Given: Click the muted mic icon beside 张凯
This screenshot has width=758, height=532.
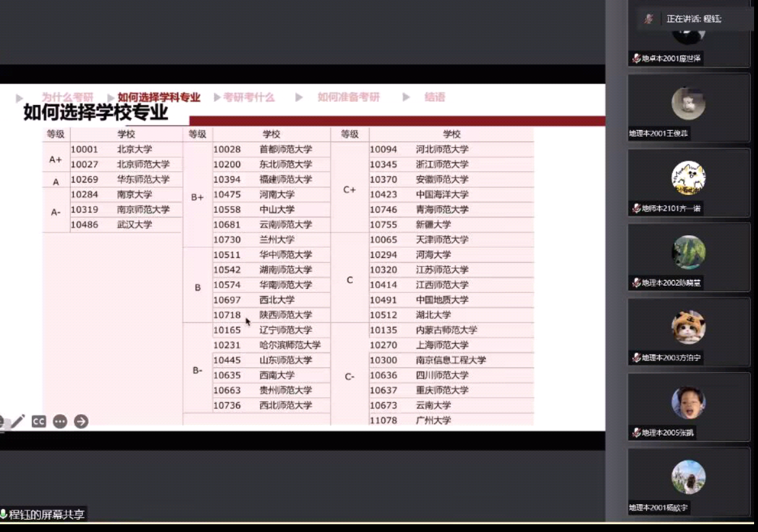Looking at the screenshot, I should 636,432.
